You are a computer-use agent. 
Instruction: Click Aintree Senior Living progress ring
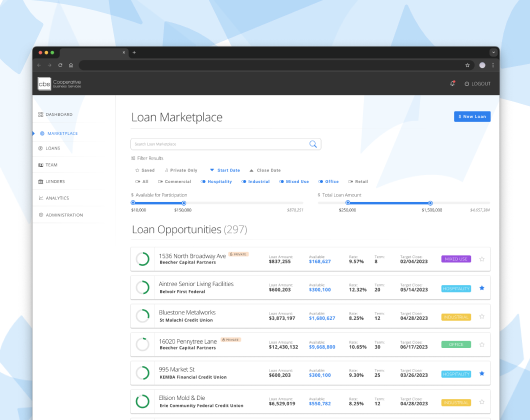pyautogui.click(x=143, y=288)
